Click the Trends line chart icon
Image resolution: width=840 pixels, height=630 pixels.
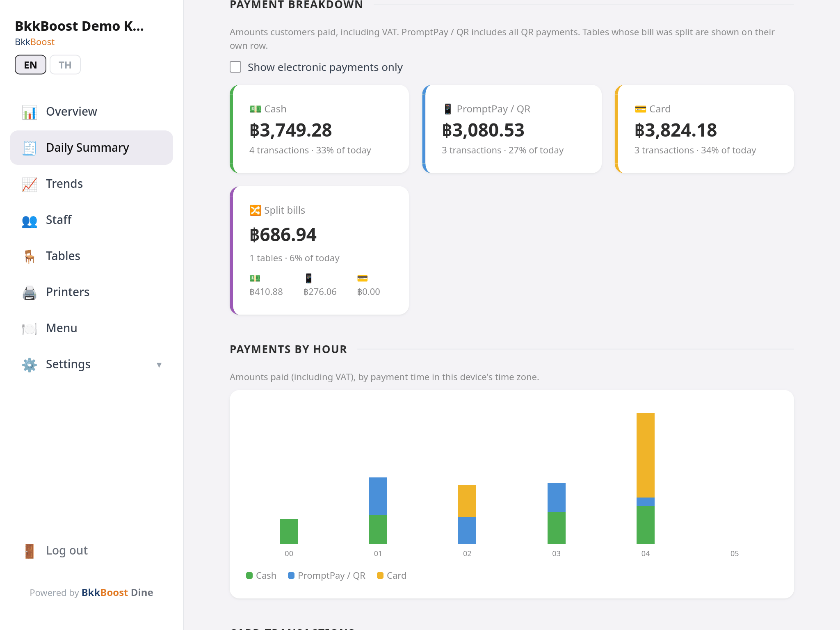pos(30,184)
